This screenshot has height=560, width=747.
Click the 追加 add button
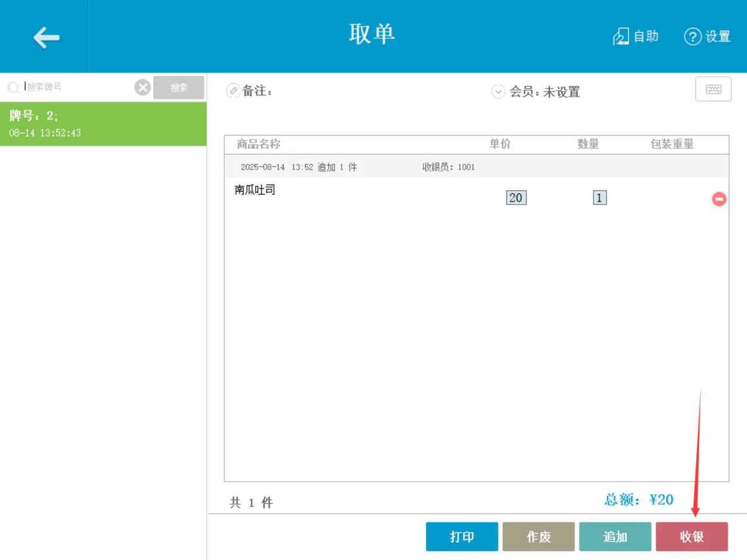(615, 537)
